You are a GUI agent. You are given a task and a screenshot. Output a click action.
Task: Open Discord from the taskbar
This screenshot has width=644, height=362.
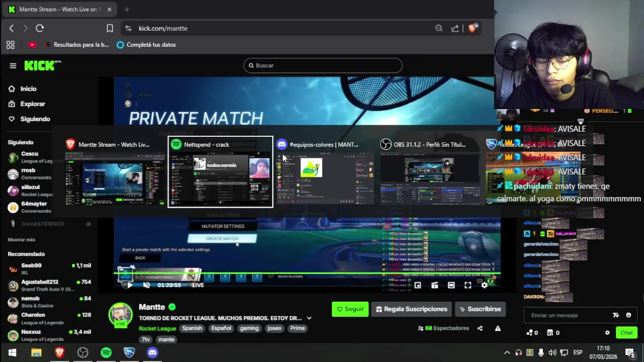[152, 352]
